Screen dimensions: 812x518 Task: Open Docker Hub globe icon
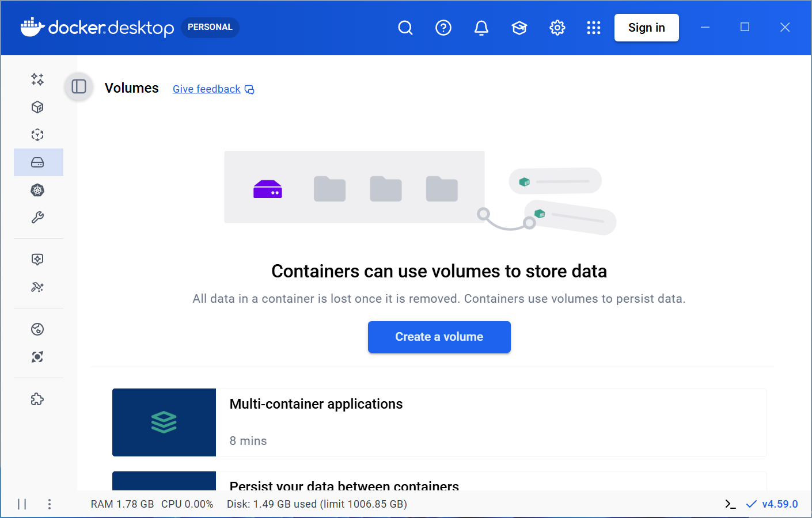[x=37, y=329]
